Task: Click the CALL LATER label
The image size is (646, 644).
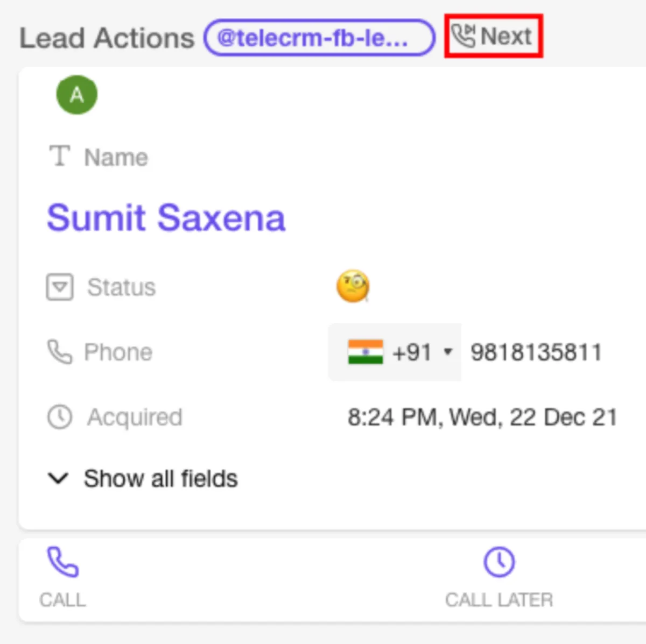Action: pyautogui.click(x=499, y=599)
